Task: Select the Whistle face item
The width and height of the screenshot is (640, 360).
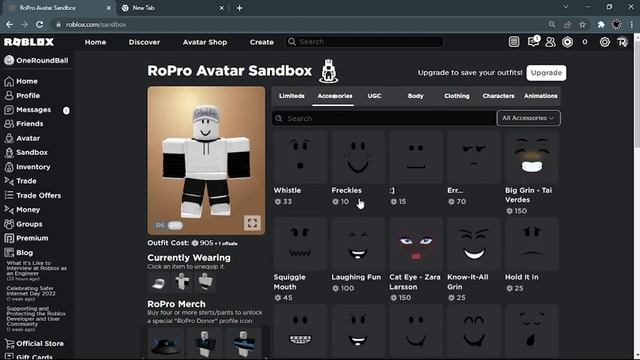Action: 300,157
